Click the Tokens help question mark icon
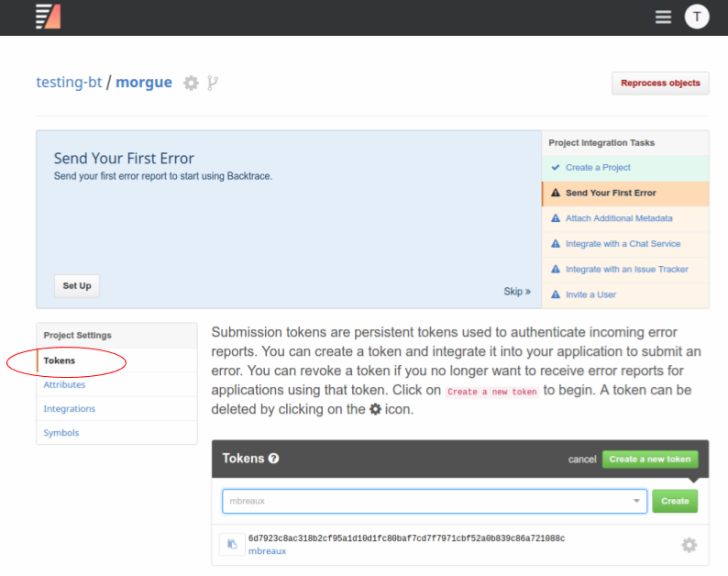 click(x=274, y=459)
